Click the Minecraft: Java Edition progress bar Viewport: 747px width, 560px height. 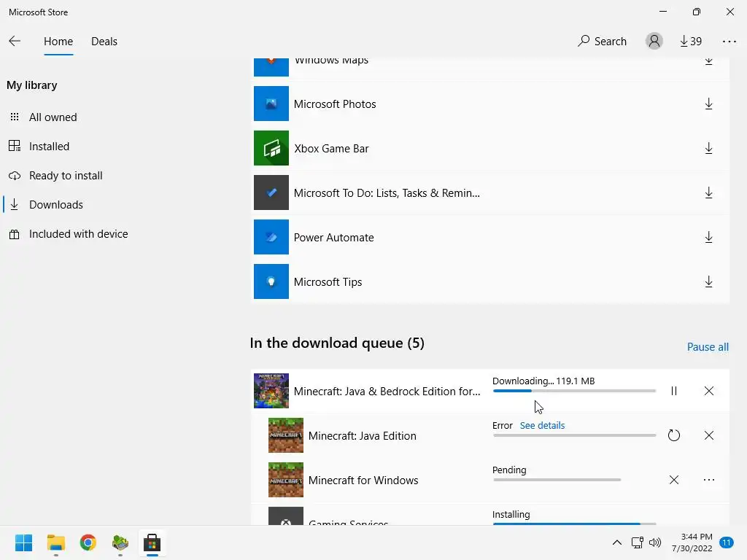click(x=574, y=435)
